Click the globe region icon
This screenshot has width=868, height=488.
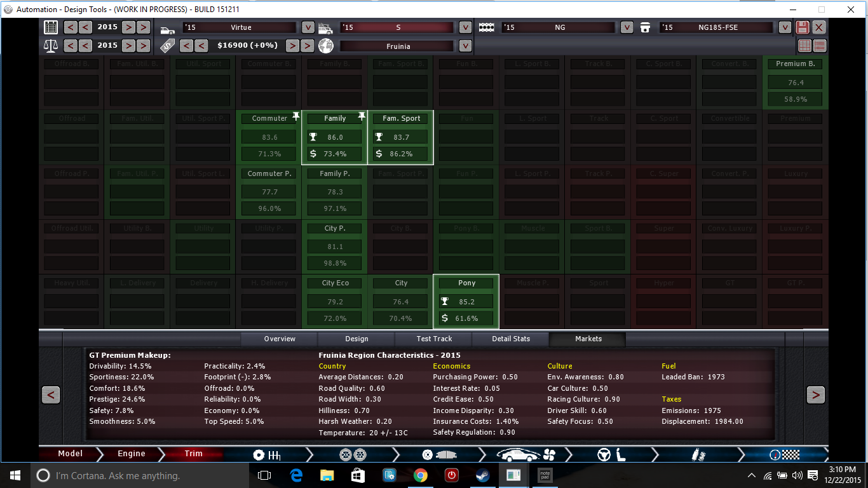[325, 46]
